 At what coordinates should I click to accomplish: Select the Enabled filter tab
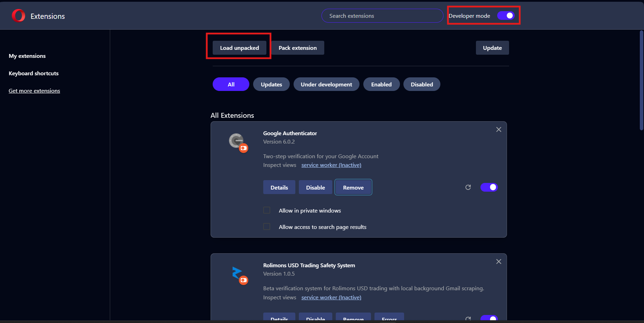point(381,84)
